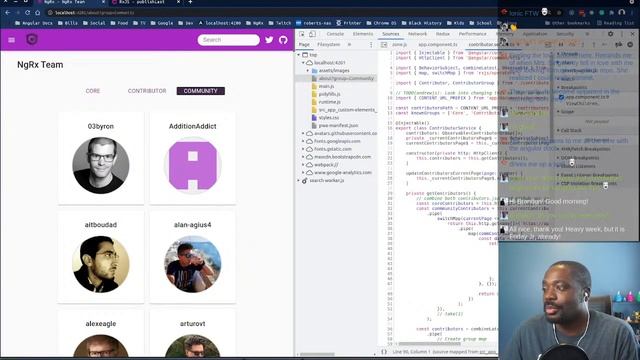Open Angular Docs bookmark folder

click(33, 23)
